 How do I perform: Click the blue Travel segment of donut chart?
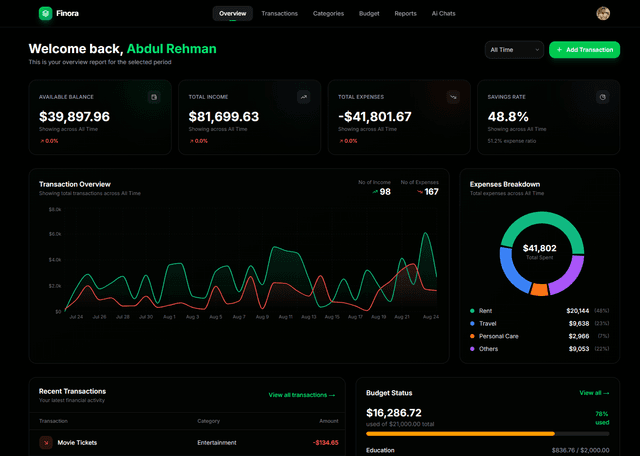pos(510,271)
